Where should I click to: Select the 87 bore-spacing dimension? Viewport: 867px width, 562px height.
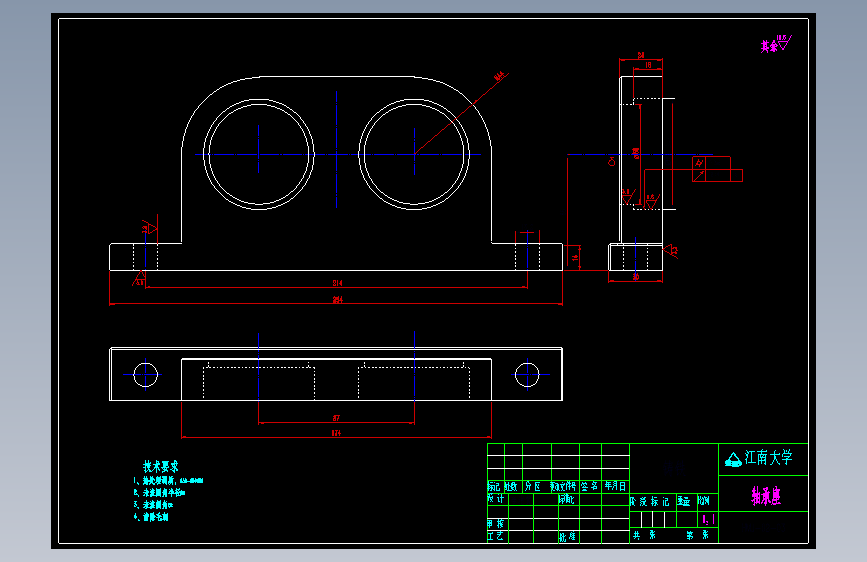click(336, 418)
